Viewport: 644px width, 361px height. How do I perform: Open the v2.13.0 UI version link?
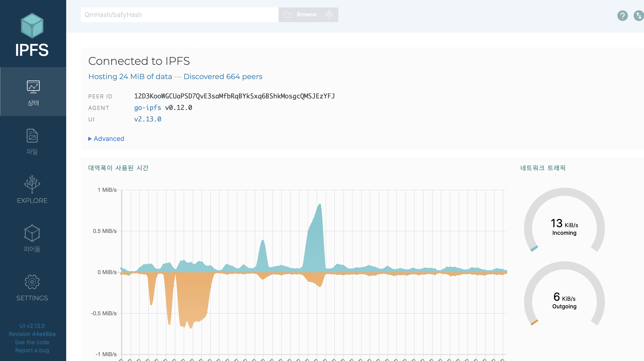pyautogui.click(x=148, y=119)
